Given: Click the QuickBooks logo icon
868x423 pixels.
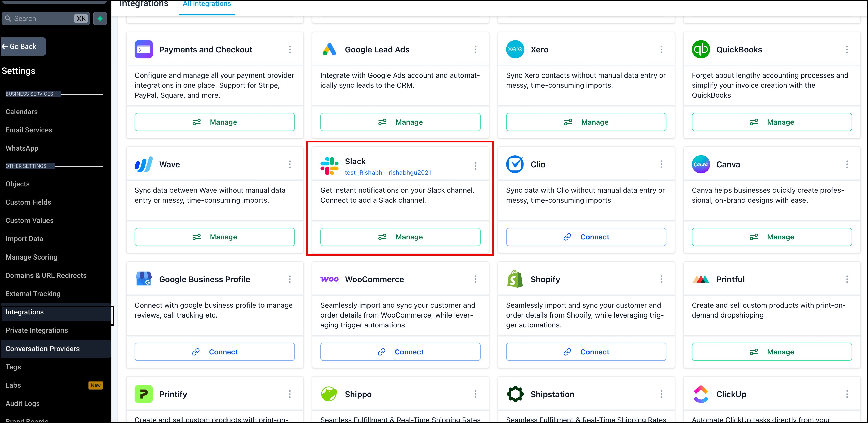Looking at the screenshot, I should [701, 50].
